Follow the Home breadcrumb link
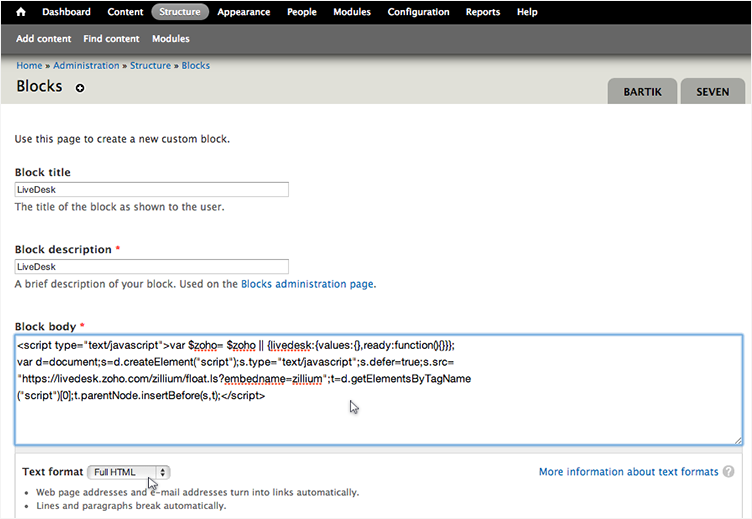 pyautogui.click(x=29, y=65)
